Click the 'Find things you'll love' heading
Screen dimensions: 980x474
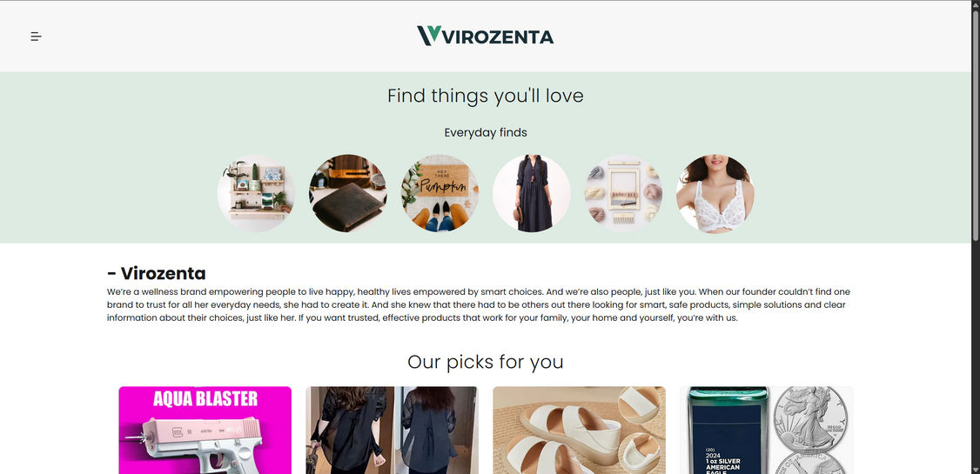tap(485, 96)
